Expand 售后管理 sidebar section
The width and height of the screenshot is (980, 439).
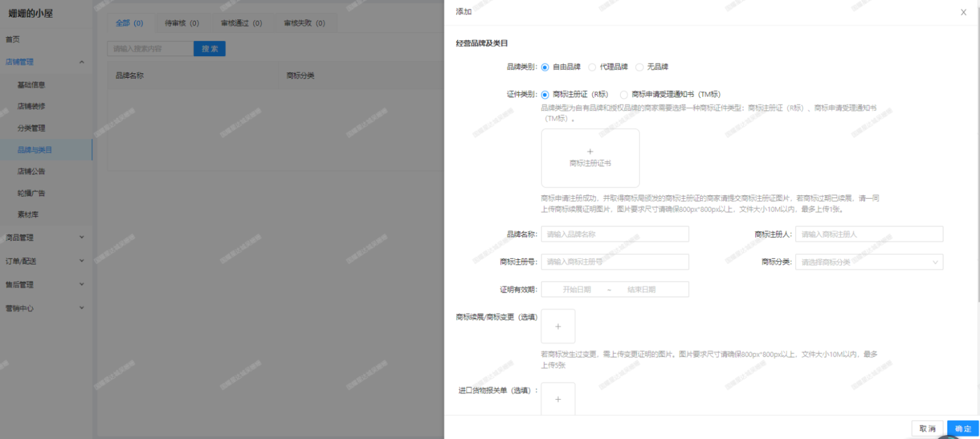[46, 284]
